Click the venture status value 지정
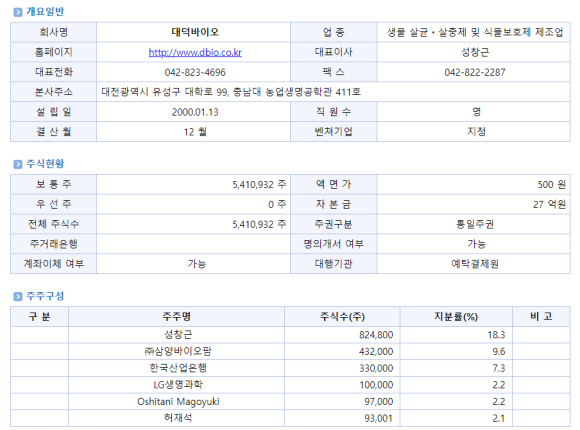Image resolution: width=580 pixels, height=430 pixels. (476, 132)
